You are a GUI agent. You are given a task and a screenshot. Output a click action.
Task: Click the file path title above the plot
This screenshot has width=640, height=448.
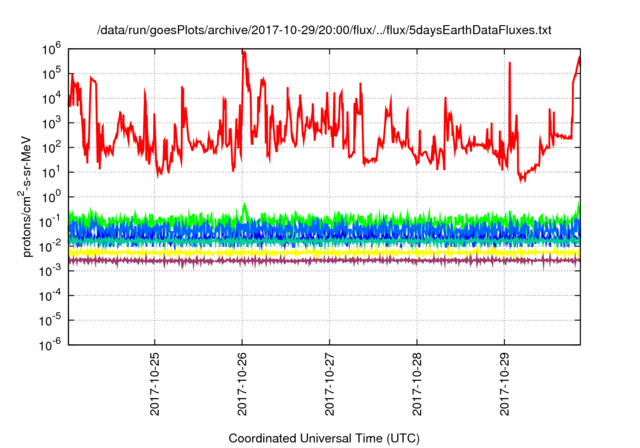[x=324, y=30]
